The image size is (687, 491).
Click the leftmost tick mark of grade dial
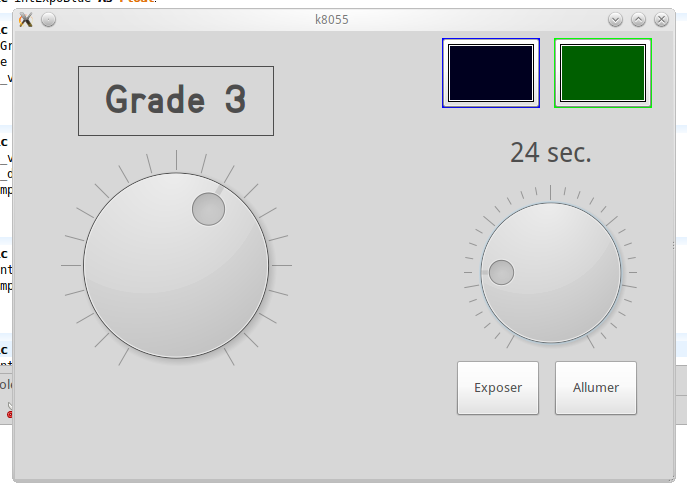(70, 265)
